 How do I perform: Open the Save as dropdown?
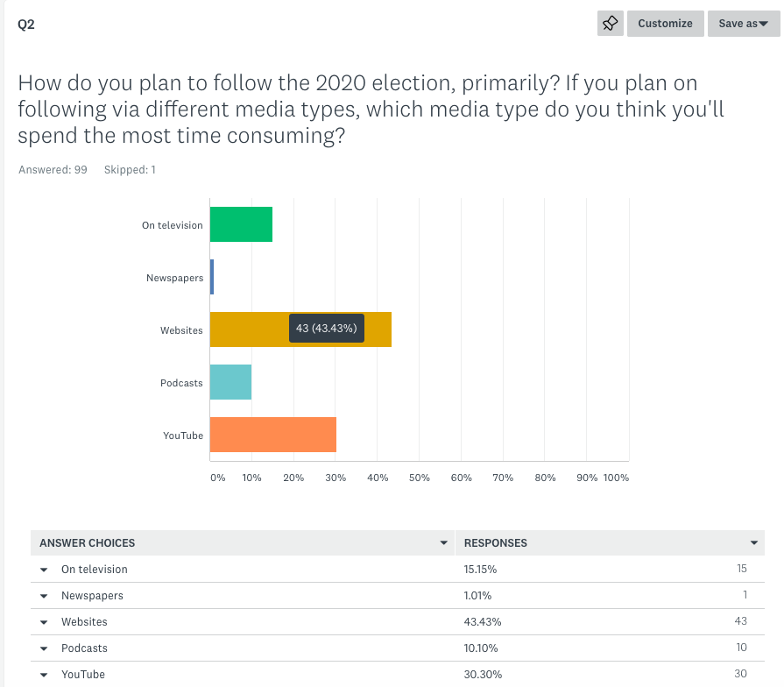click(x=743, y=24)
